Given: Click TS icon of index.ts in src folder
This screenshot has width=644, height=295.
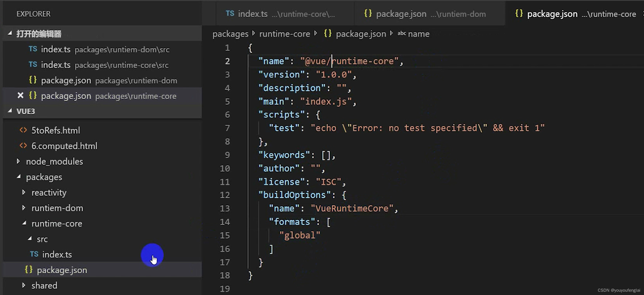Looking at the screenshot, I should pos(34,254).
